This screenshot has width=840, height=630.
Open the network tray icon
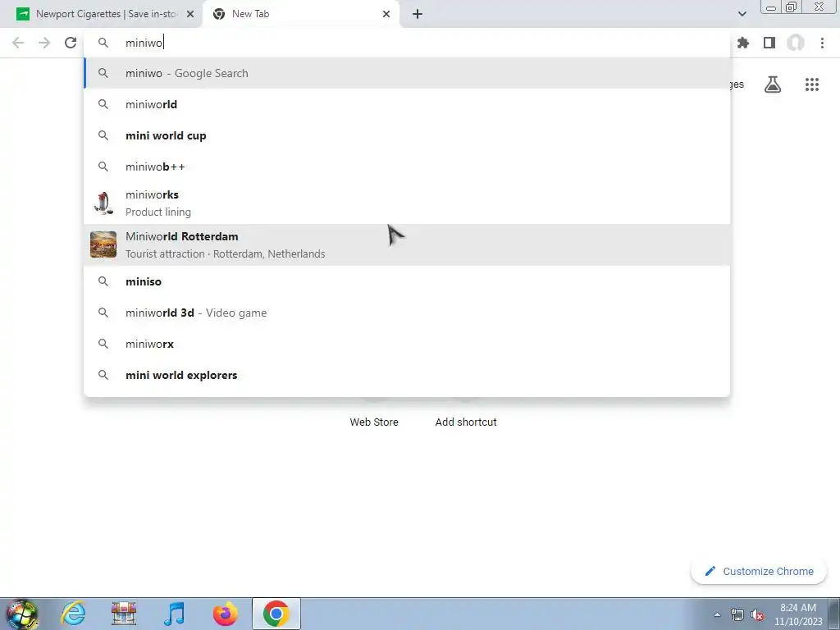point(737,615)
